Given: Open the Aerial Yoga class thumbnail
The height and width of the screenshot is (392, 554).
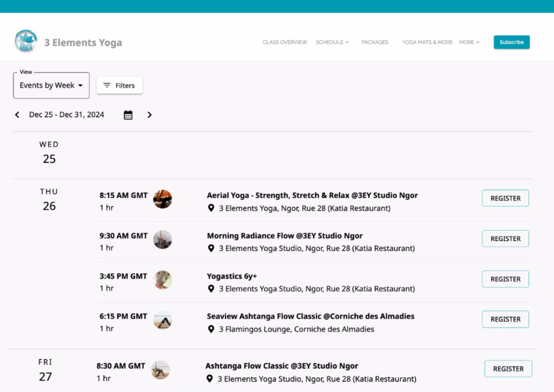Looking at the screenshot, I should pyautogui.click(x=163, y=199).
